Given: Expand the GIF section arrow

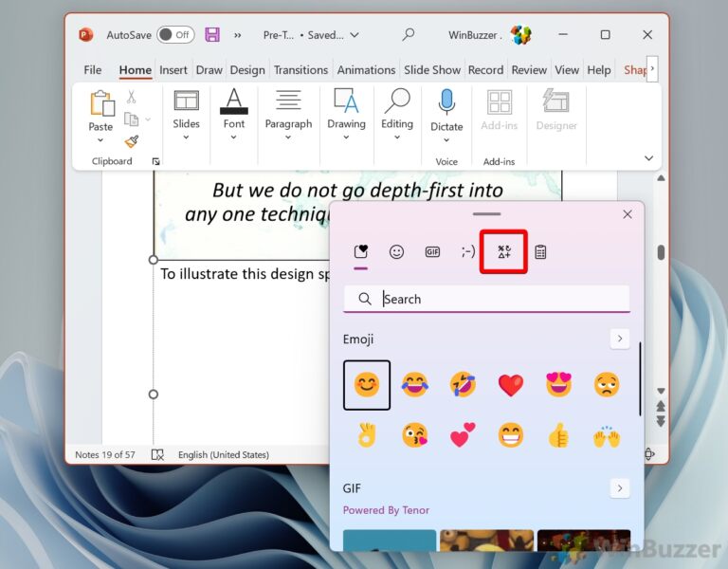Looking at the screenshot, I should [x=619, y=488].
